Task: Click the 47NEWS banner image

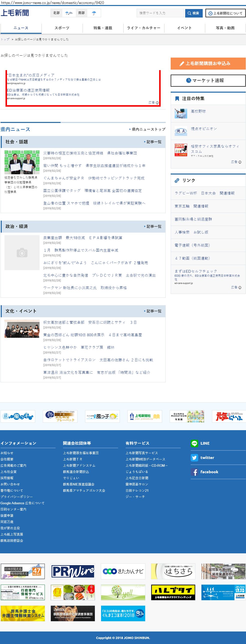Action: pos(23,571)
